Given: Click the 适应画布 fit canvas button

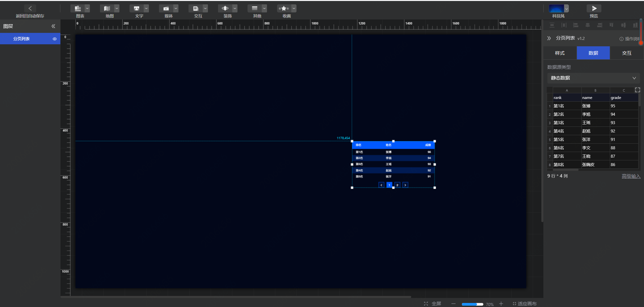Looking at the screenshot, I should coord(525,304).
